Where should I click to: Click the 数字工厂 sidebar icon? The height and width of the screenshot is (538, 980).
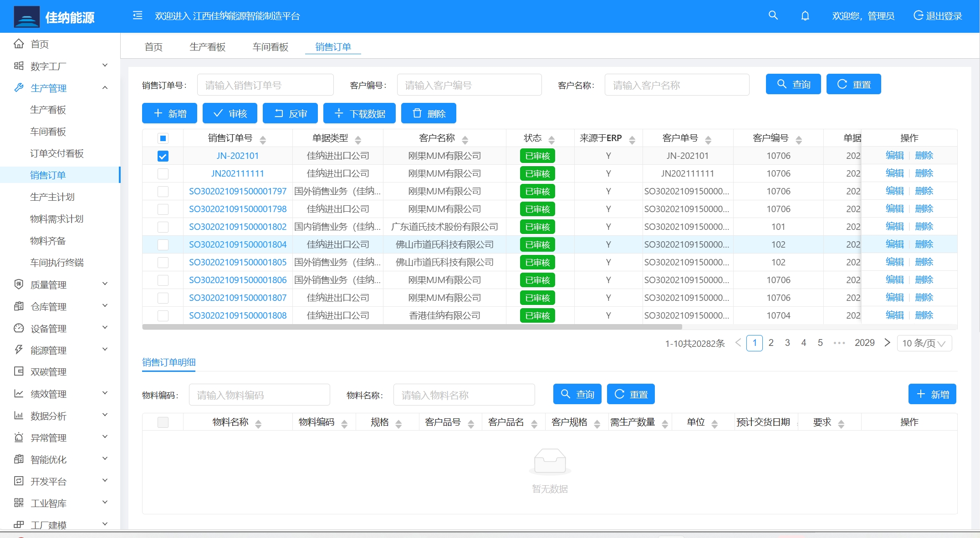coord(19,66)
